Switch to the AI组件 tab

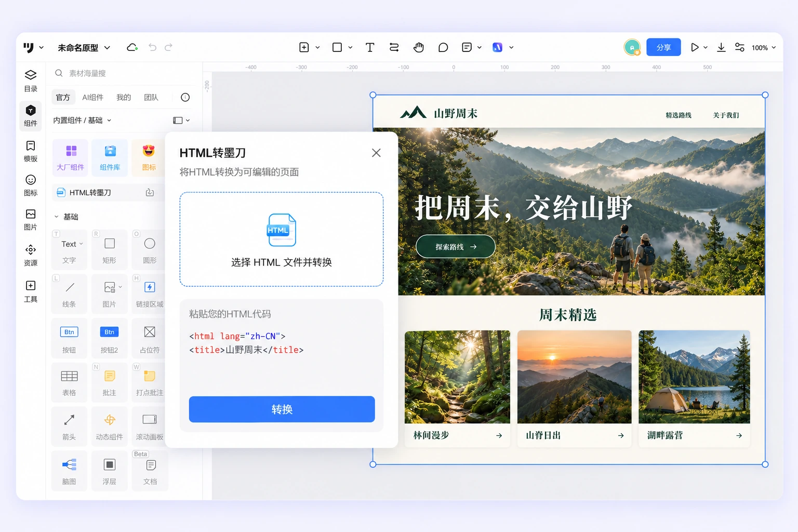click(93, 97)
